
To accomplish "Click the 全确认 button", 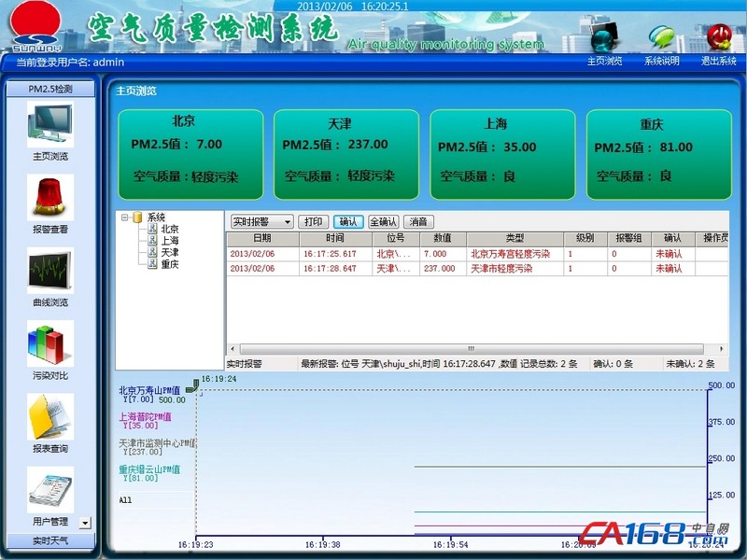I will [x=384, y=222].
